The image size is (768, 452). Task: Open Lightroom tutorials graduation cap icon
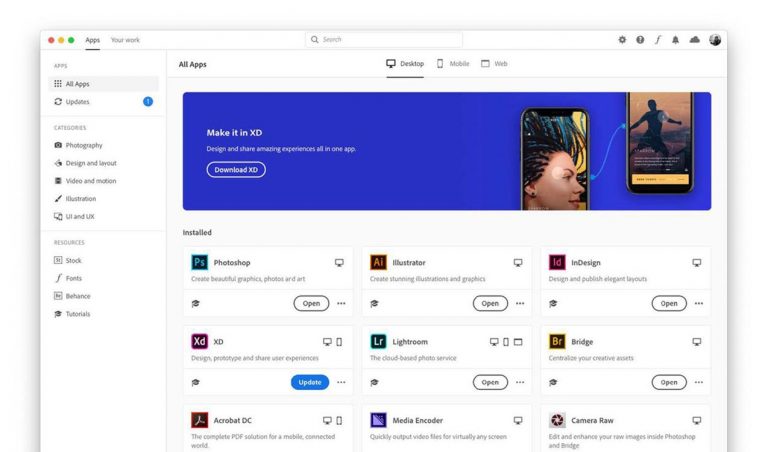pos(374,382)
